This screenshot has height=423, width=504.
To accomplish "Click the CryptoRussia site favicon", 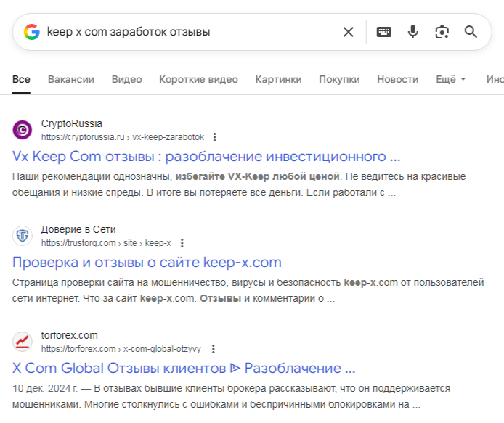I will pos(23,130).
